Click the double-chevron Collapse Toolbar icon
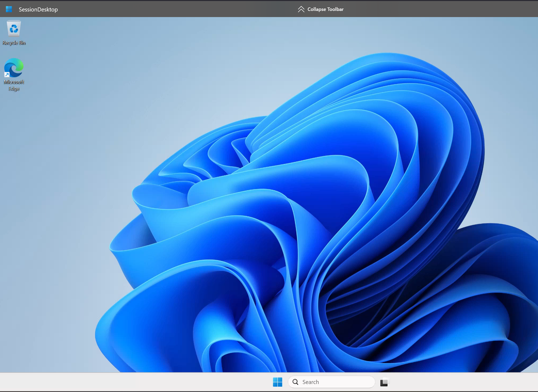The width and height of the screenshot is (538, 392). [x=301, y=9]
